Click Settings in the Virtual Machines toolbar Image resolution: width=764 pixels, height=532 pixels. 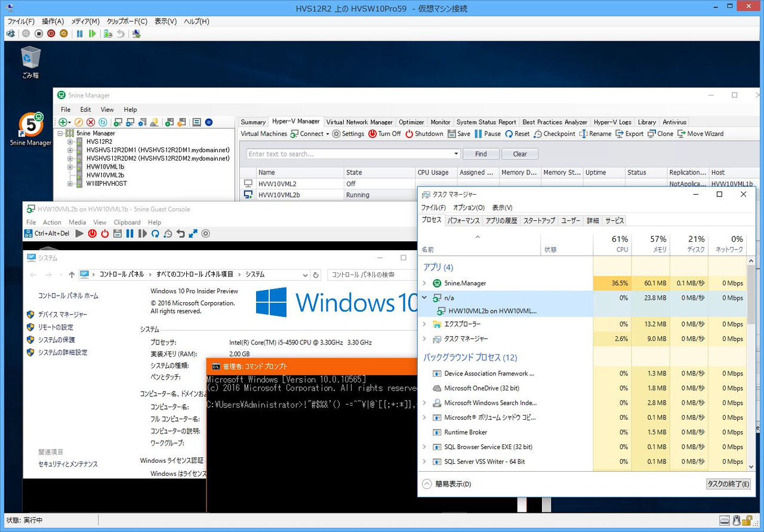point(348,134)
